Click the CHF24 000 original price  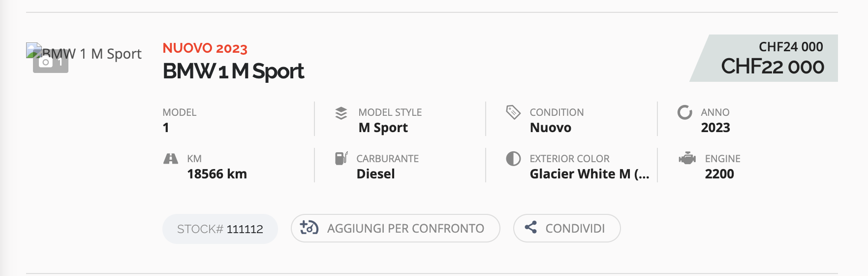[791, 47]
